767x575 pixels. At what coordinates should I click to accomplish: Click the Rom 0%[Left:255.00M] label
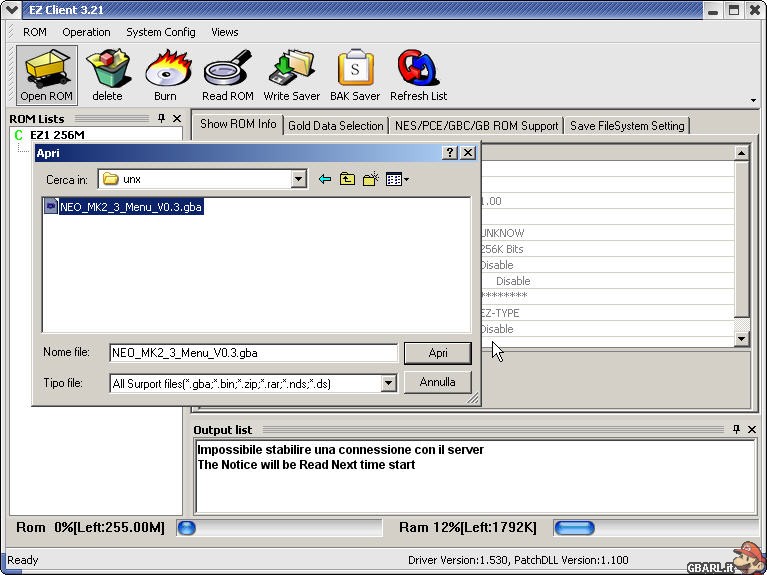point(90,528)
